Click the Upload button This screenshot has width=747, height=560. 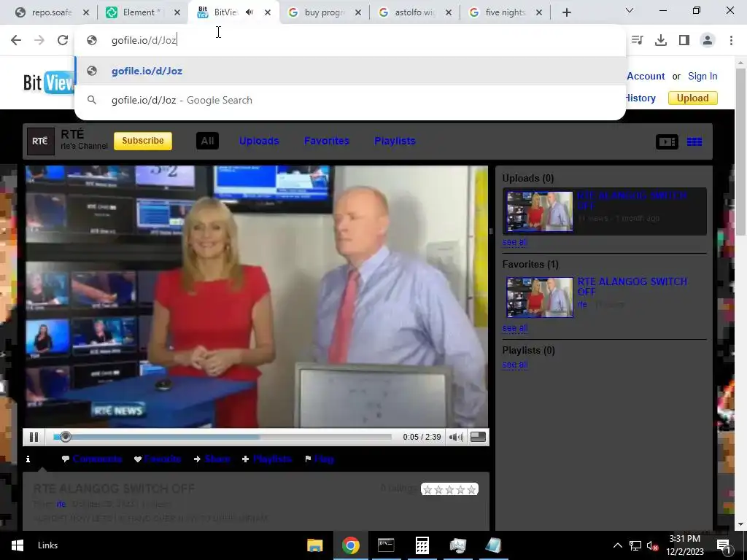point(693,98)
